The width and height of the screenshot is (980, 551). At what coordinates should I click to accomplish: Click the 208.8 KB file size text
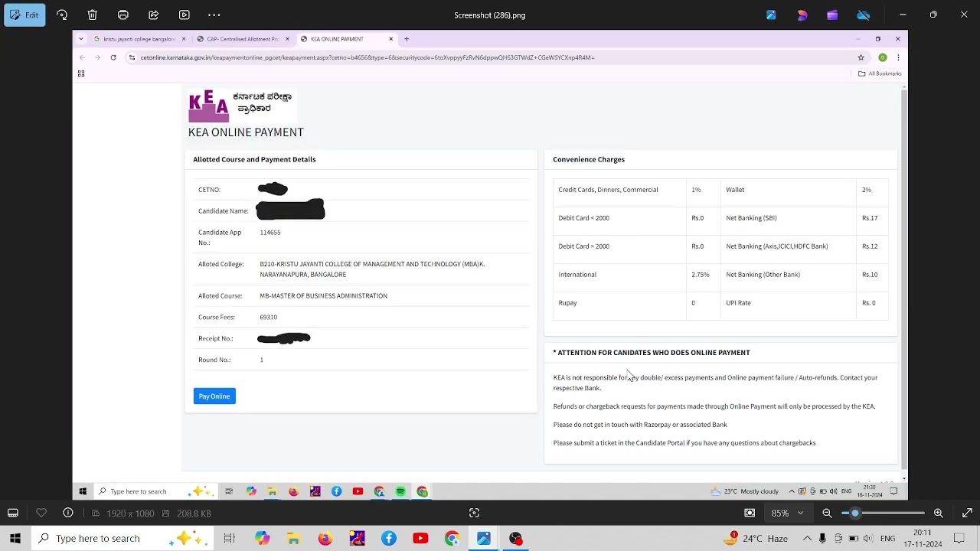[194, 514]
